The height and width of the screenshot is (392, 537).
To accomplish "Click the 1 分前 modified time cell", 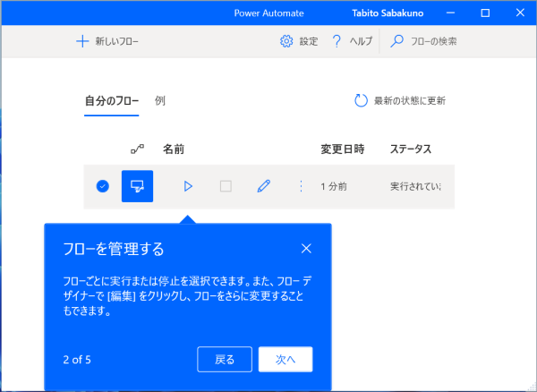I will coord(334,186).
